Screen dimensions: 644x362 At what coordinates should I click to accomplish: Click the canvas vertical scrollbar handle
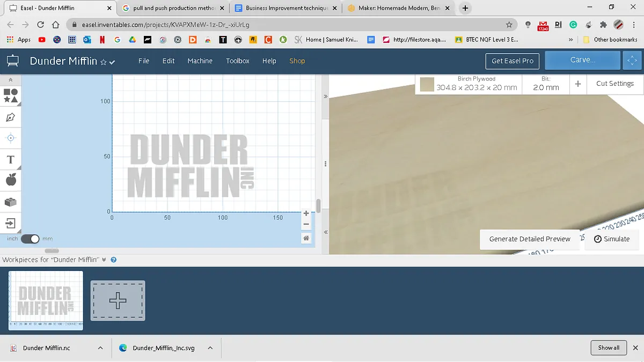tap(318, 205)
